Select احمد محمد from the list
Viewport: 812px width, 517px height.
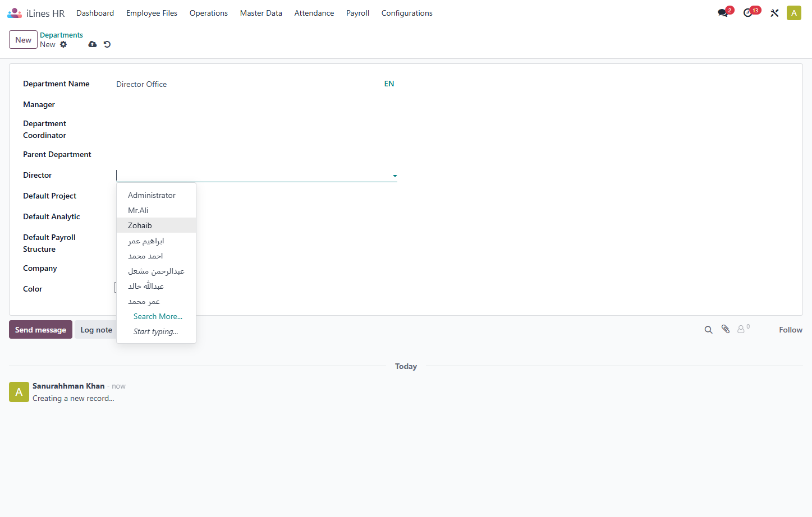(x=156, y=256)
